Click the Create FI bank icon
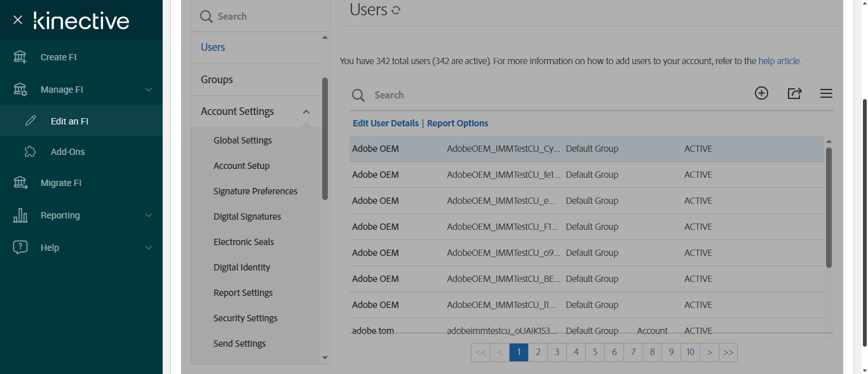This screenshot has width=868, height=374. (x=20, y=57)
